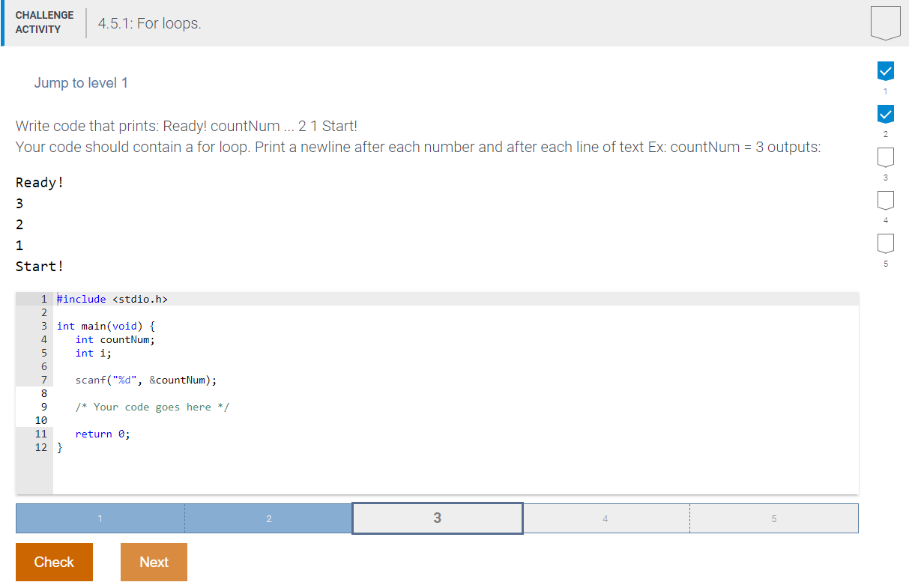This screenshot has width=909, height=588.
Task: Select level 1 segment in progress bar
Action: point(100,518)
